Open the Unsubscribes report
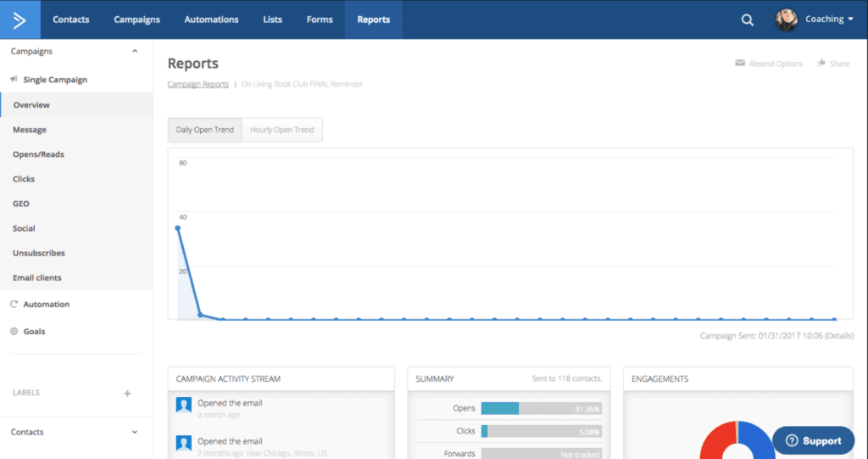Viewport: 868px width, 459px height. (76, 253)
